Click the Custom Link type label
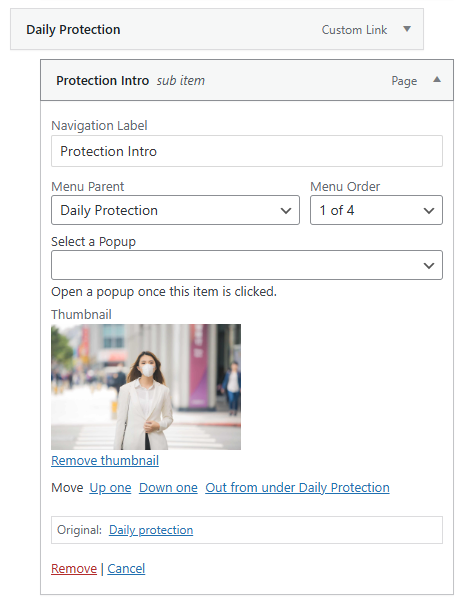The width and height of the screenshot is (469, 600). (x=354, y=30)
